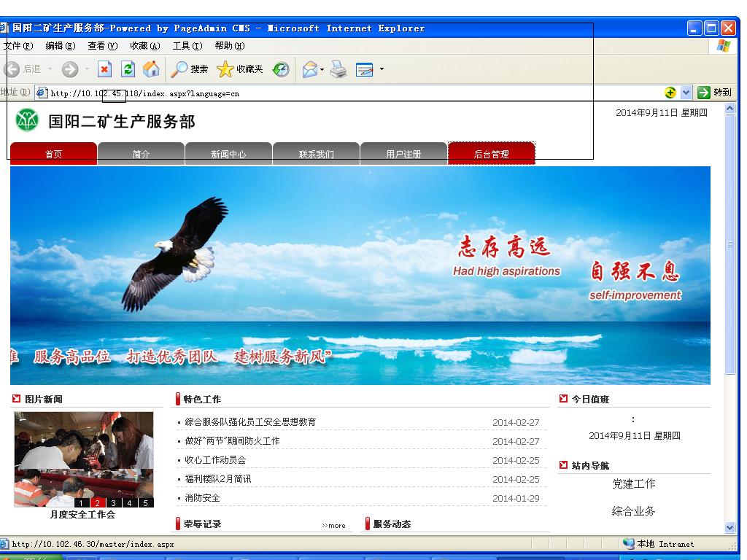Expand the address bar dropdown arrow

point(686,93)
